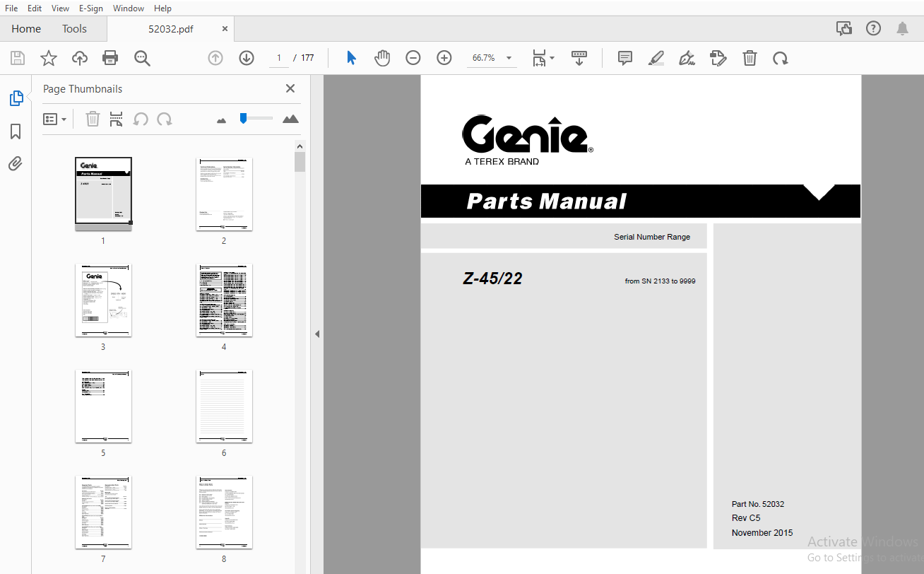The width and height of the screenshot is (924, 574).
Task: Click the thumbnail panel page layout icon
Action: [x=117, y=119]
